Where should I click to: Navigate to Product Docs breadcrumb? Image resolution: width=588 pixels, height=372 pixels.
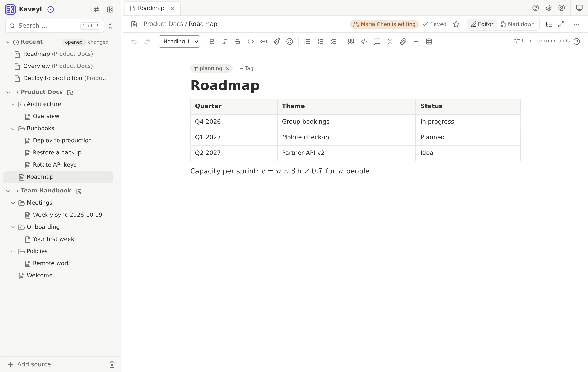pos(163,24)
